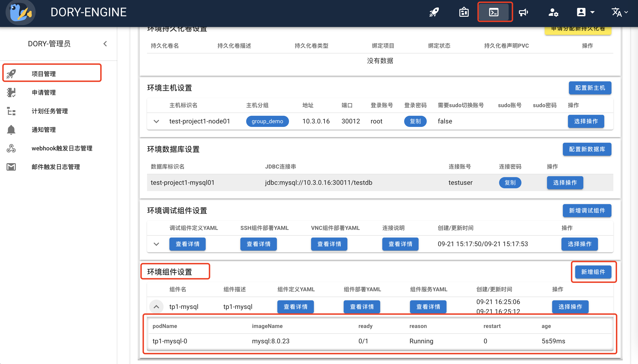Click the user management gear icon in navbar
This screenshot has width=638, height=364.
coord(554,12)
